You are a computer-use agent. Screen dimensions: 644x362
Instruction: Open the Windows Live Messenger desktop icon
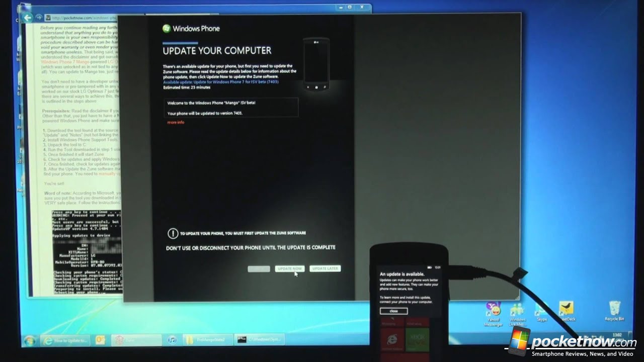pos(517,315)
